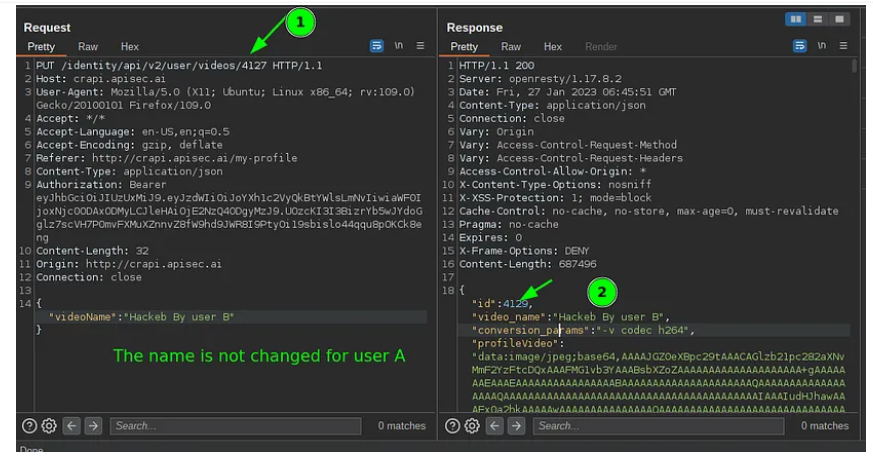Screen dimensions: 873x468
Task: Select the side-by-side split layout icon
Action: coord(796,19)
